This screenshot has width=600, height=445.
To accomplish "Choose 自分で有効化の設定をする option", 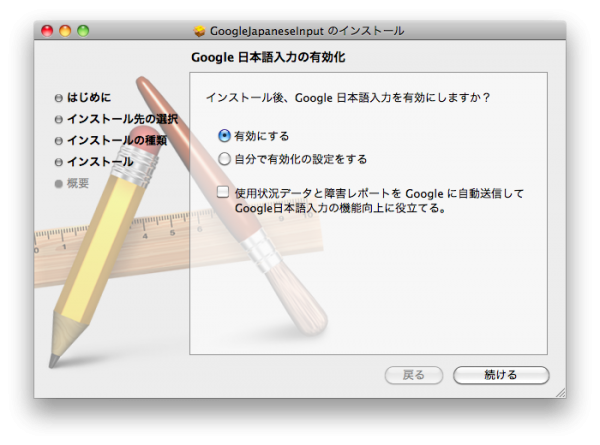I will point(224,158).
